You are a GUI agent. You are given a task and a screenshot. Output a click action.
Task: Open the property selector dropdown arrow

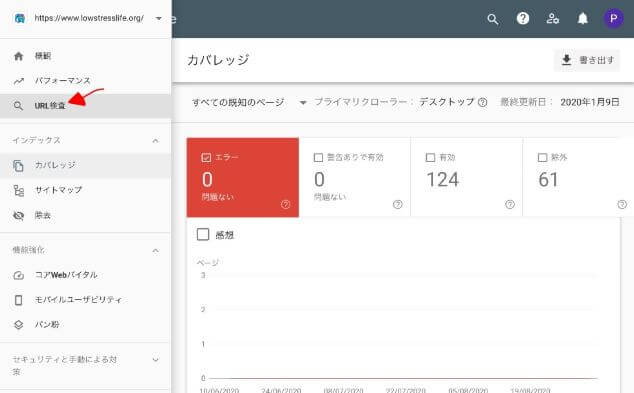pyautogui.click(x=158, y=18)
